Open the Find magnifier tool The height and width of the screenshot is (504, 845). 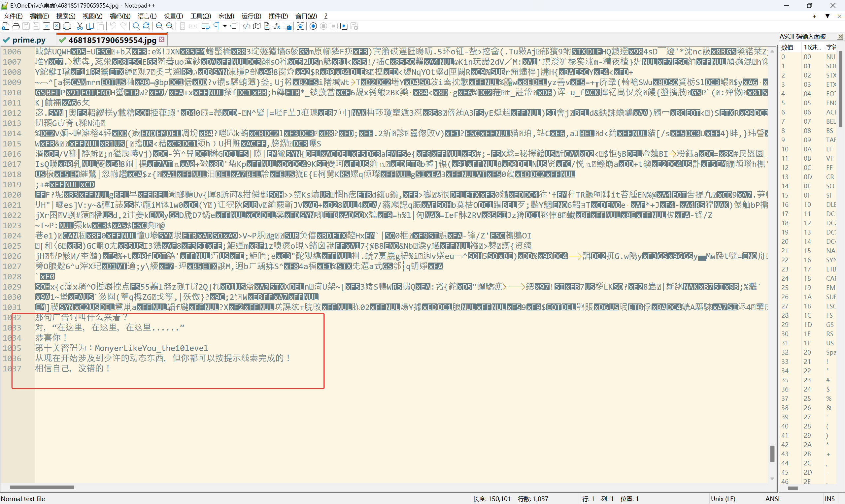pyautogui.click(x=136, y=26)
